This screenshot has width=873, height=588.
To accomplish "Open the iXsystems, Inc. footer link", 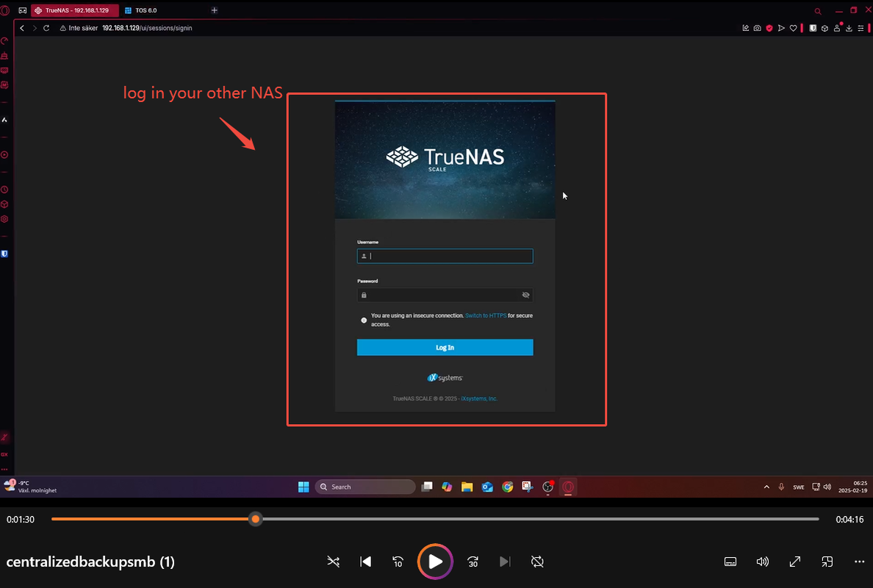I will pyautogui.click(x=479, y=398).
